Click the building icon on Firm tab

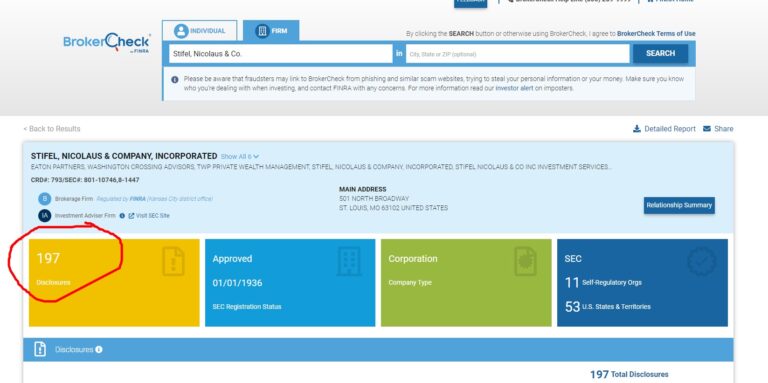(x=262, y=31)
